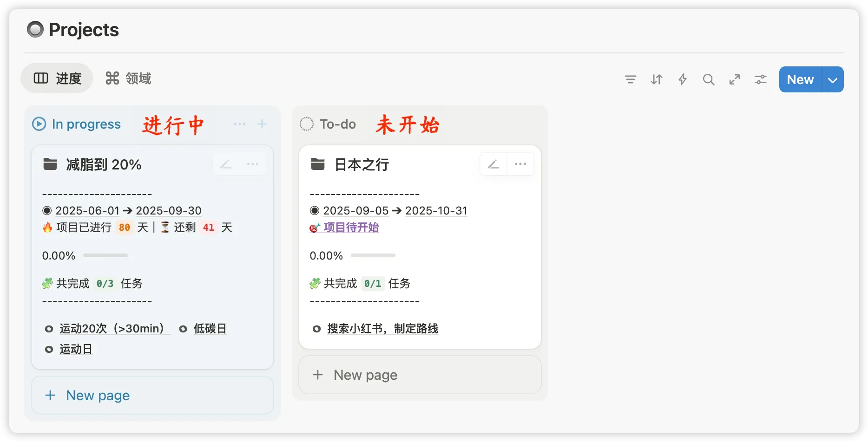Switch to the 进度 view tab

pos(57,78)
